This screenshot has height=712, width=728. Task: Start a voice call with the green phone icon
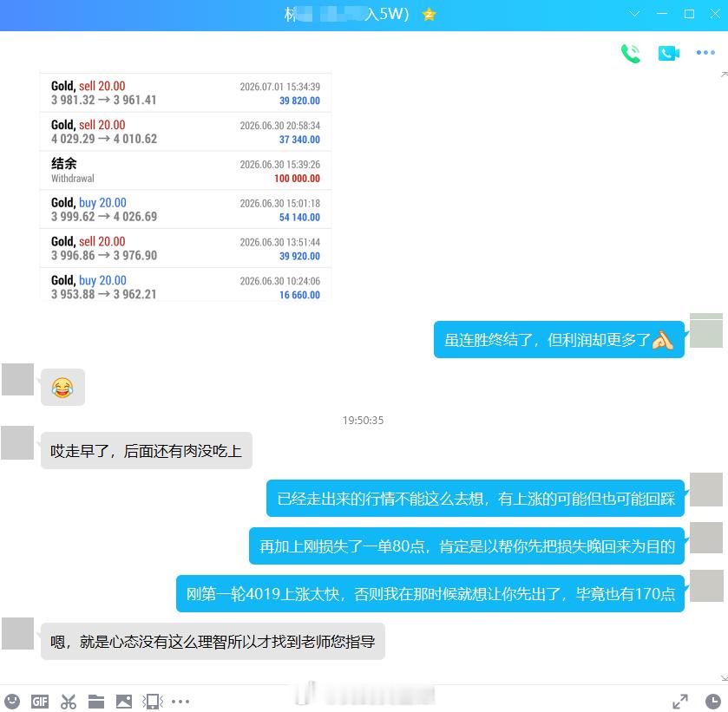click(x=631, y=54)
